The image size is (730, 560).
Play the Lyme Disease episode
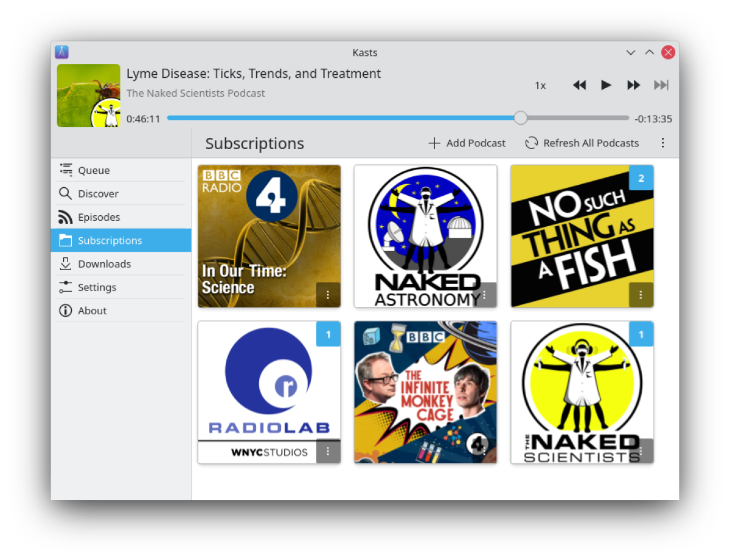pos(606,85)
